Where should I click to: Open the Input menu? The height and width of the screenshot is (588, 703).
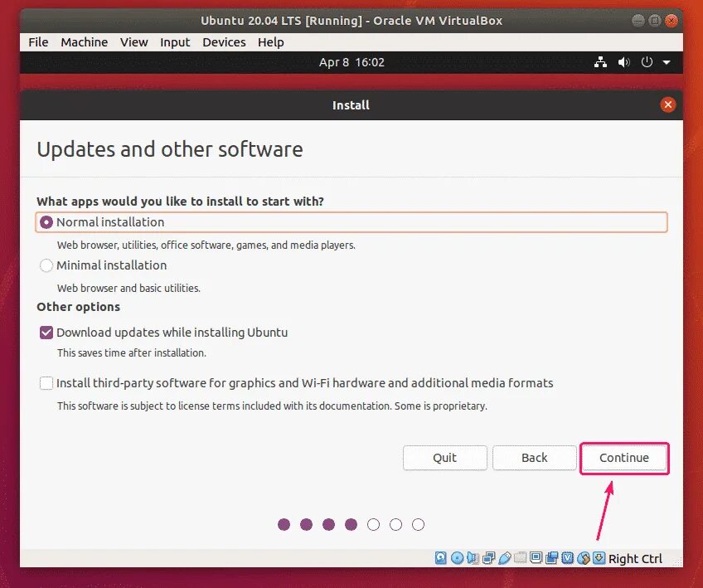(x=175, y=42)
